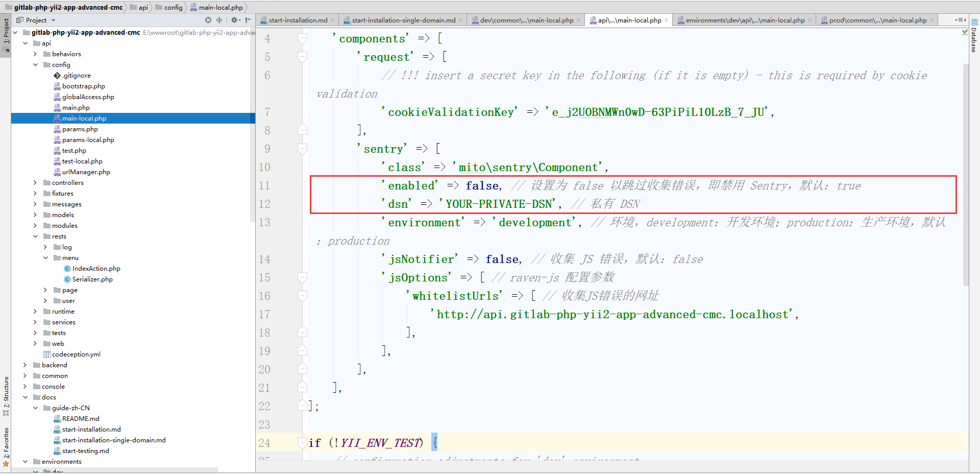Toggle fold marker at line 24
Image resolution: width=980 pixels, height=474 pixels.
(302, 443)
